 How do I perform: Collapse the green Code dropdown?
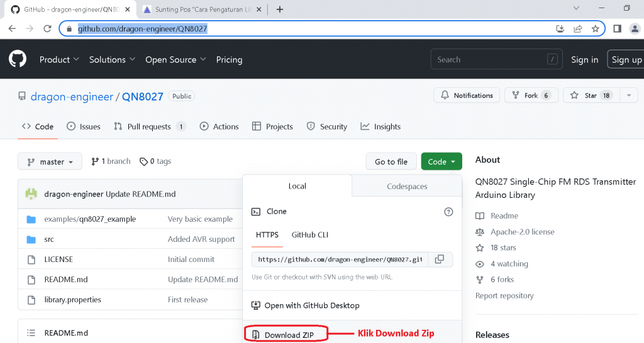point(441,161)
